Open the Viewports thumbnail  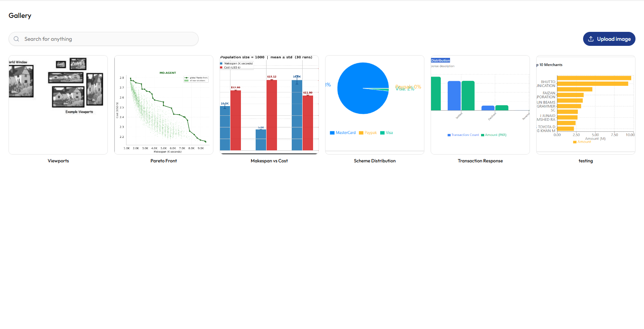58,105
